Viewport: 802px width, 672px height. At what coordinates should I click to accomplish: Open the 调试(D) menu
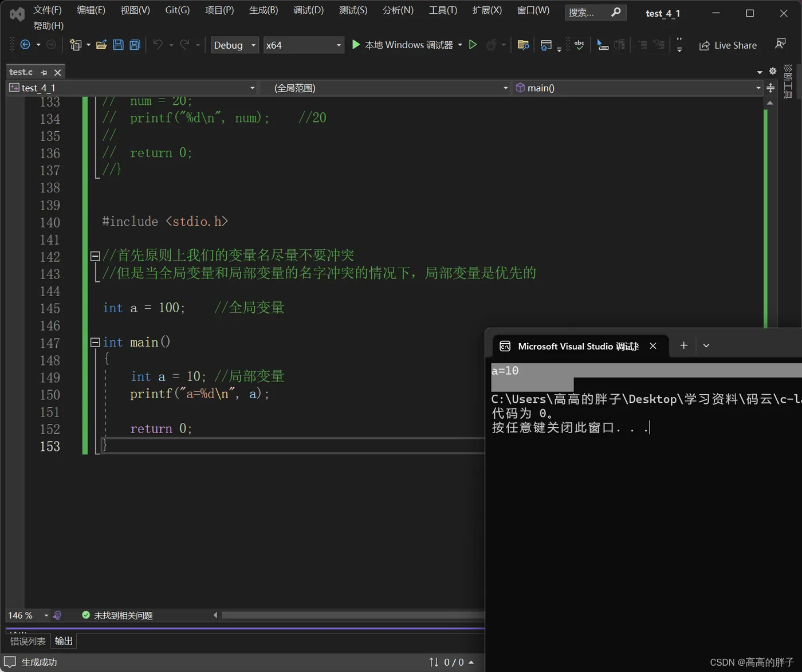(x=309, y=10)
